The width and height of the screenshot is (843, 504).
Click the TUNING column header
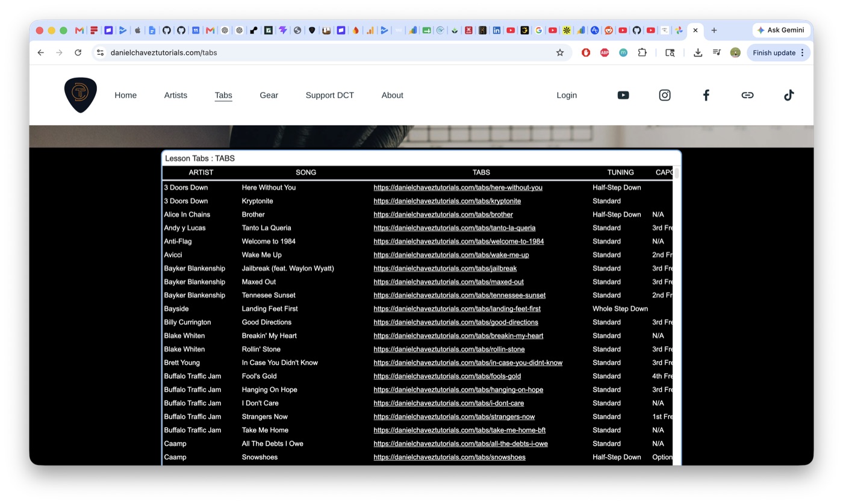[x=620, y=172]
